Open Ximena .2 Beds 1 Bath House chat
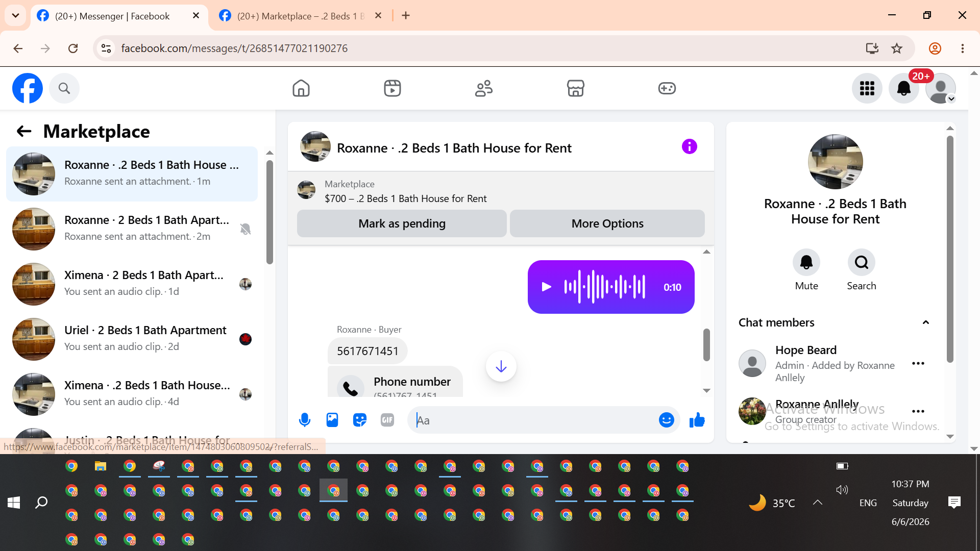 [132, 394]
